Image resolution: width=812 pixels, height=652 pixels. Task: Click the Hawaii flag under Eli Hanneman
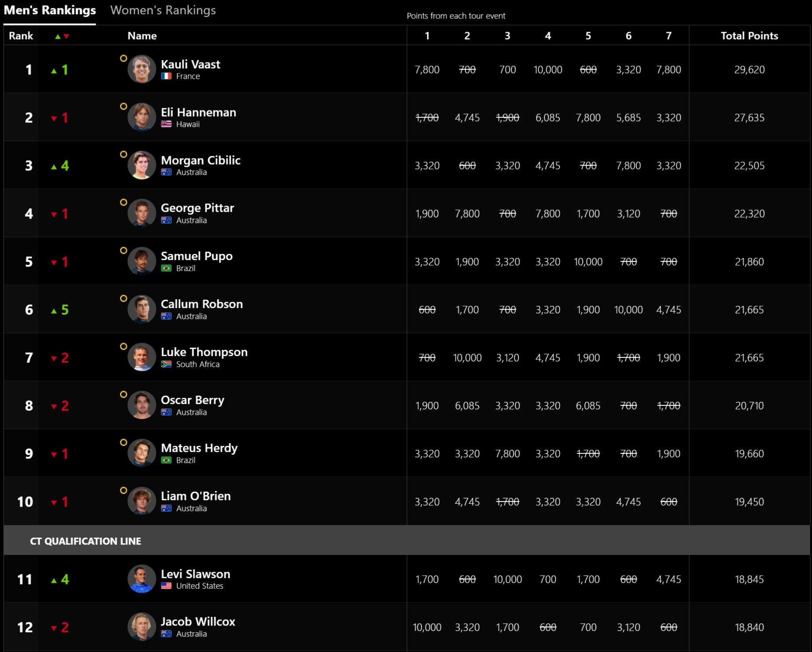click(166, 124)
